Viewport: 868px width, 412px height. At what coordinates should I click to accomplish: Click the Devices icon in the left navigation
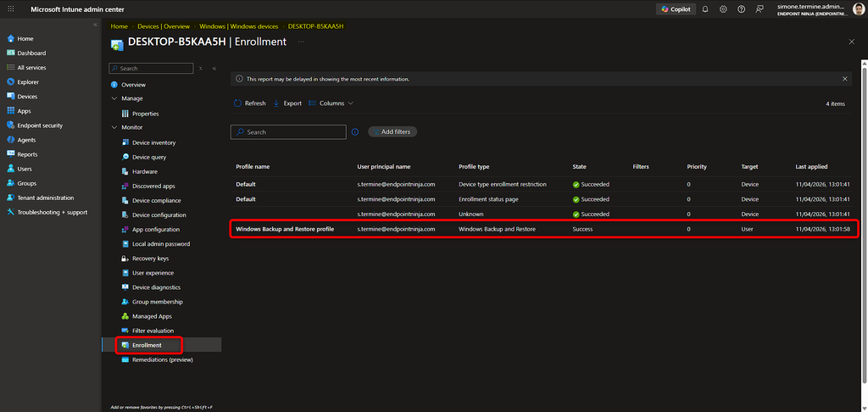(x=10, y=97)
